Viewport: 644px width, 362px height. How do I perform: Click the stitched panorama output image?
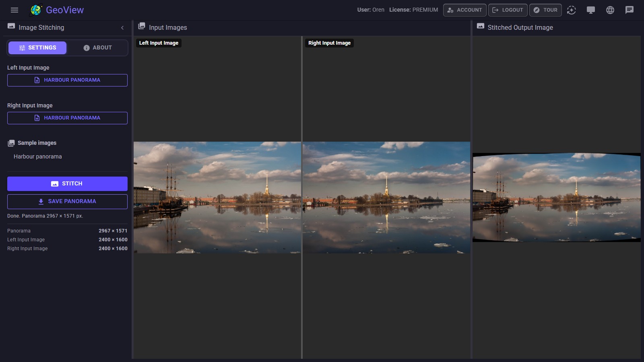(557, 197)
